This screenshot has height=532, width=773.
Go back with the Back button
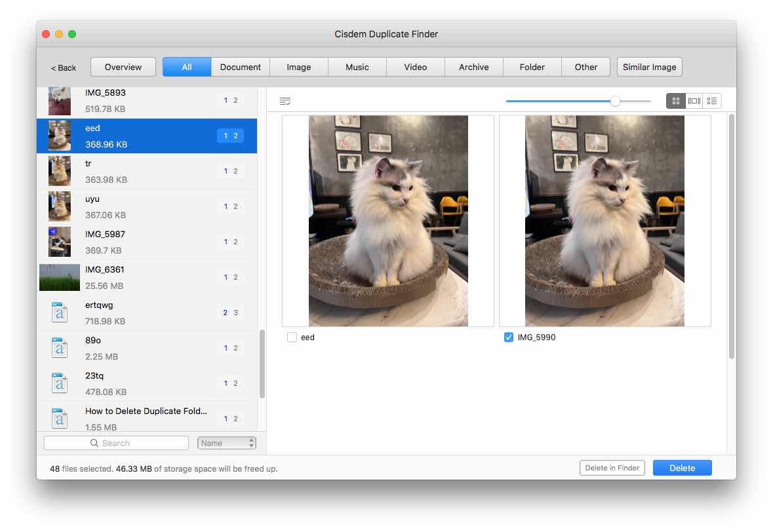tap(64, 67)
